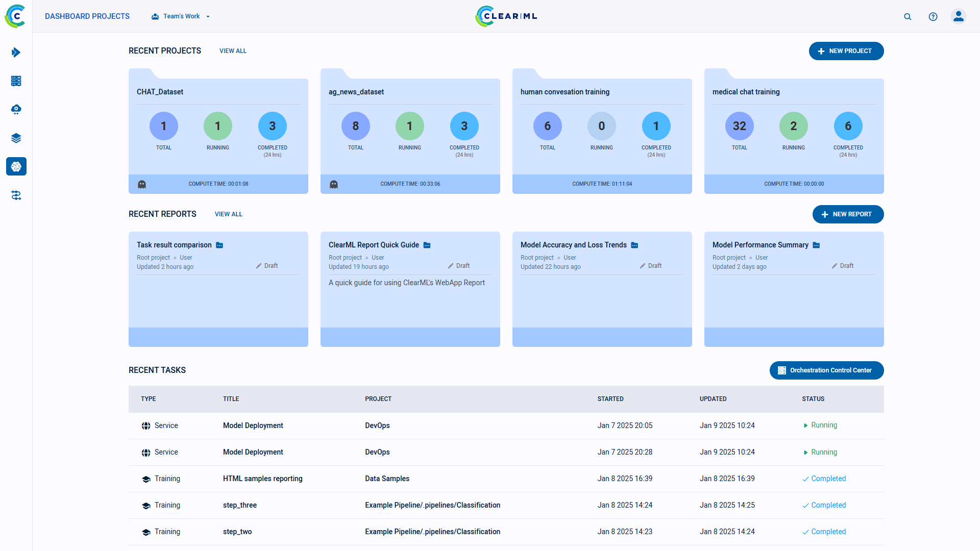Select the datasets icon in left sidebar
The width and height of the screenshot is (980, 551).
16,138
